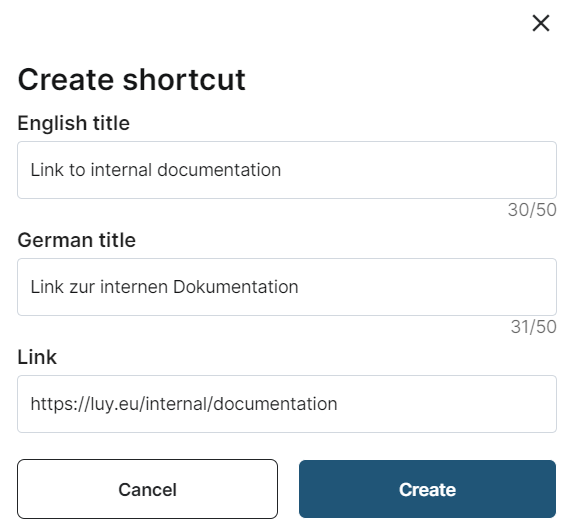Focus the German title input field

287,287
